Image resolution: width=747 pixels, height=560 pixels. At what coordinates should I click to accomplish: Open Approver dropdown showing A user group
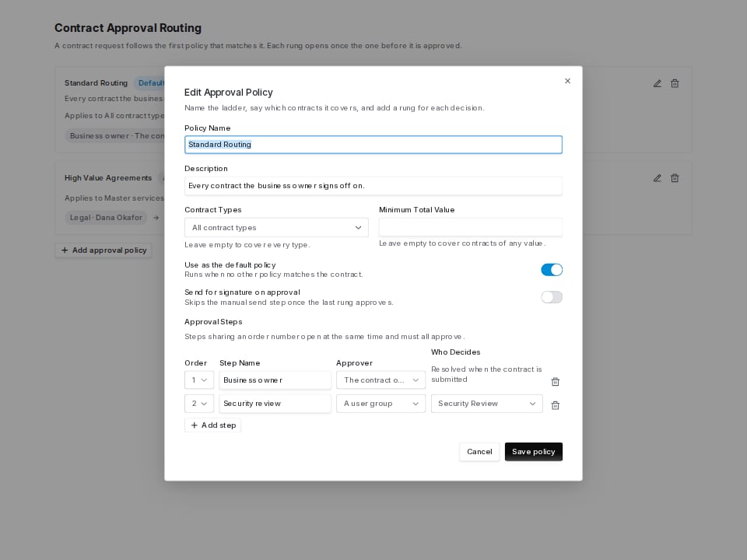(381, 404)
